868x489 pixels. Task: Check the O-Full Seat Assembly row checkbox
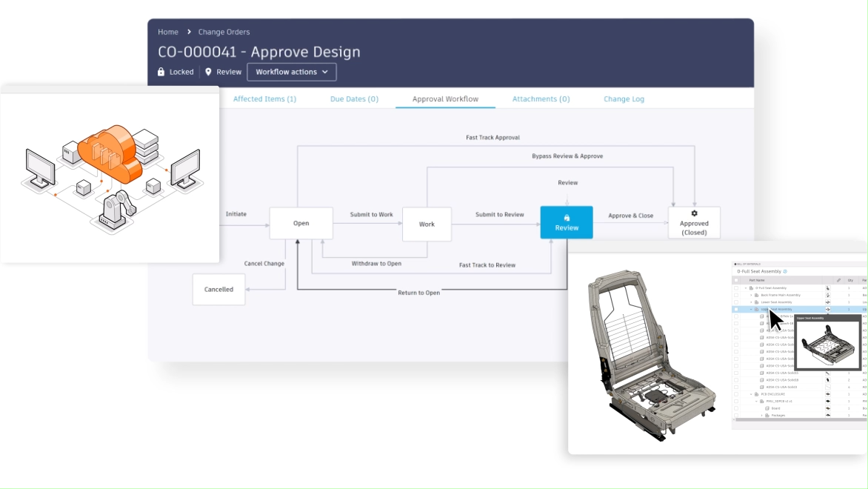[x=736, y=288]
